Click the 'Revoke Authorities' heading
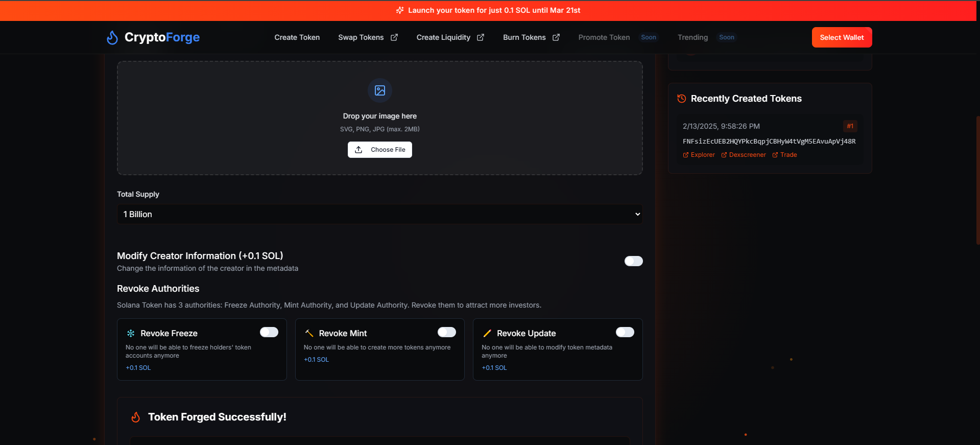 coord(158,289)
